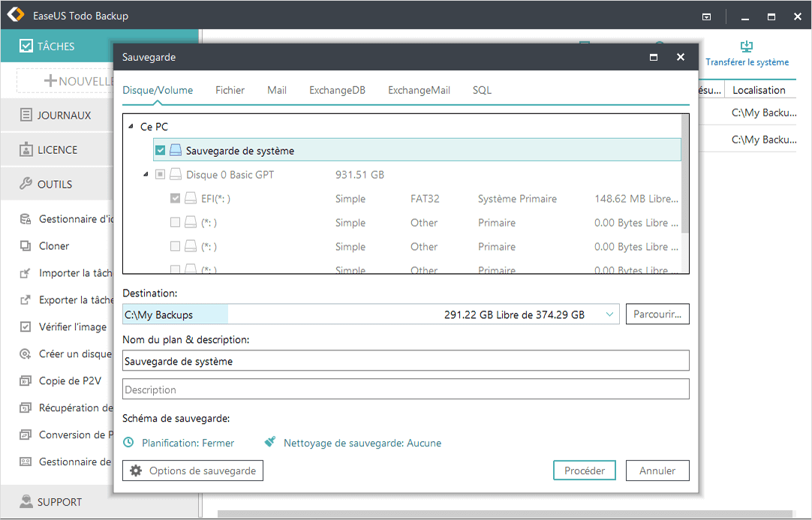The image size is (812, 520).
Task: Type in the Description field
Action: [x=405, y=389]
